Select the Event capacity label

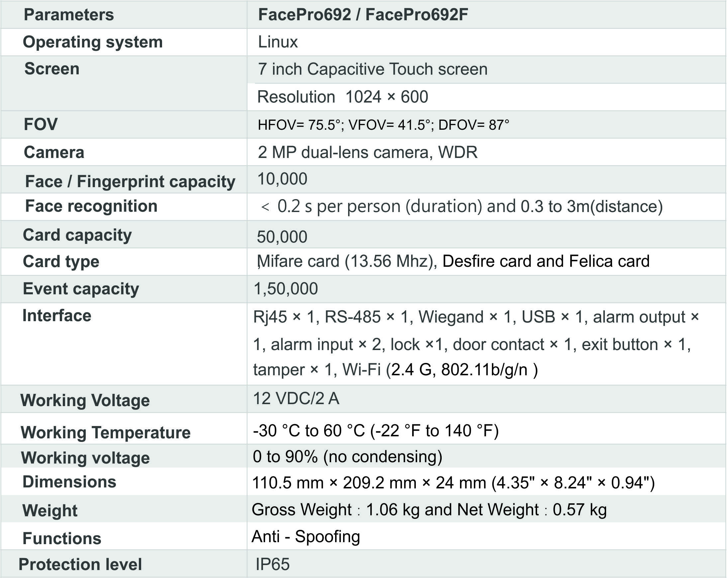tap(81, 289)
